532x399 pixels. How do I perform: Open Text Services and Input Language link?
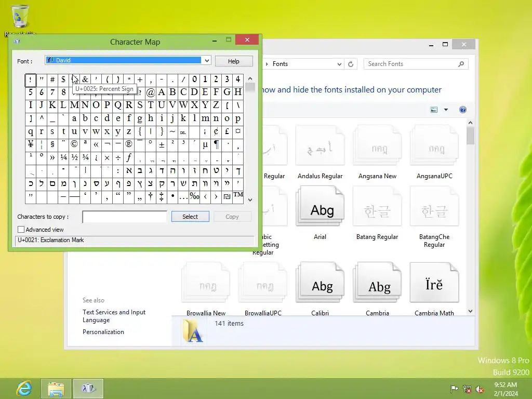(x=114, y=316)
